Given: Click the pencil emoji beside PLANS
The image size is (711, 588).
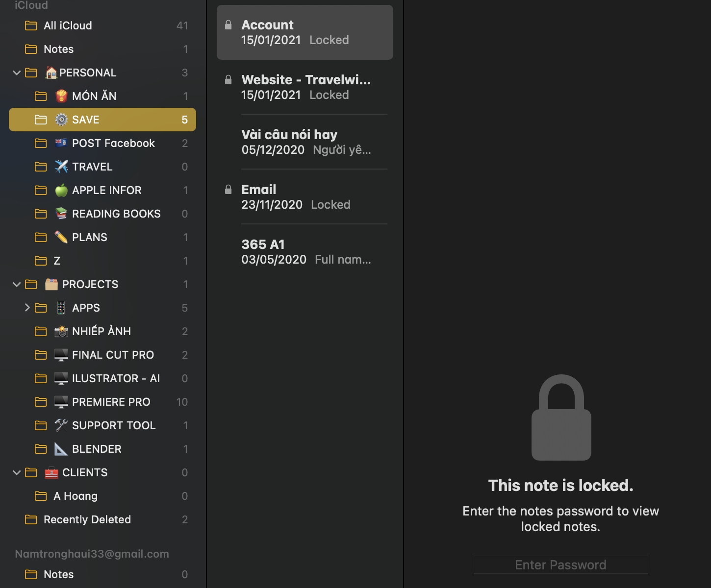Looking at the screenshot, I should point(61,237).
